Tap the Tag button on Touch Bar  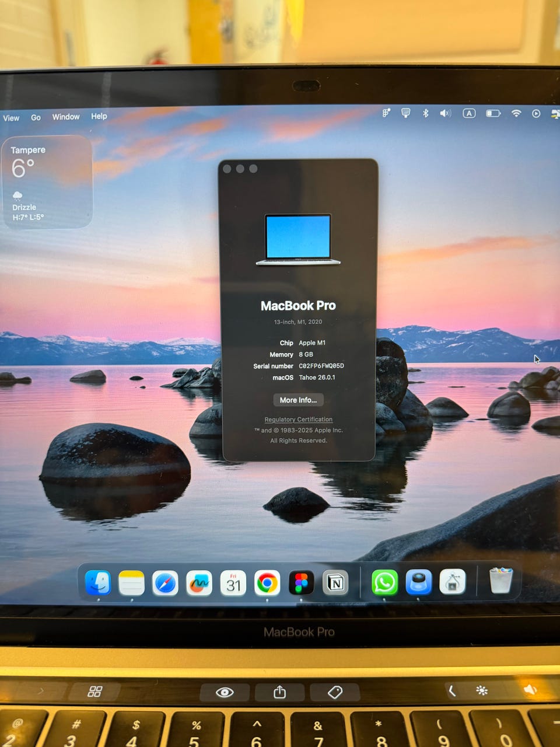[x=335, y=692]
